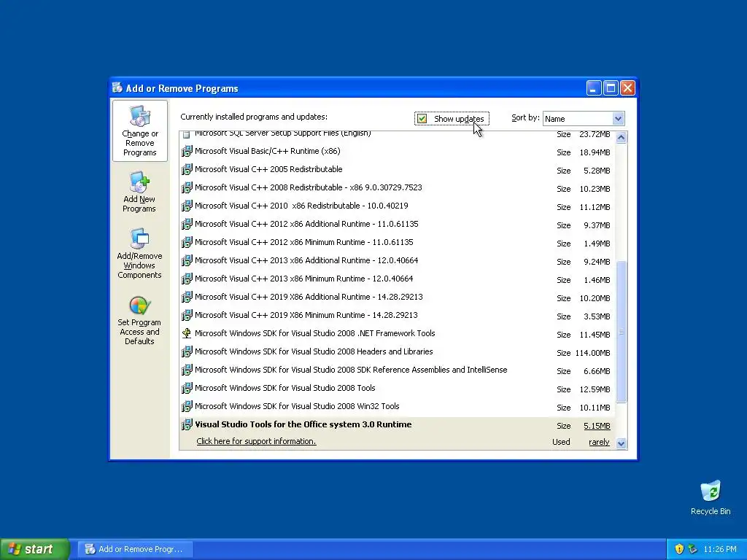Screen dimensions: 747x560
Task: Select Visual C++ 2013 x86 Minimum Runtime text
Action: pos(304,279)
